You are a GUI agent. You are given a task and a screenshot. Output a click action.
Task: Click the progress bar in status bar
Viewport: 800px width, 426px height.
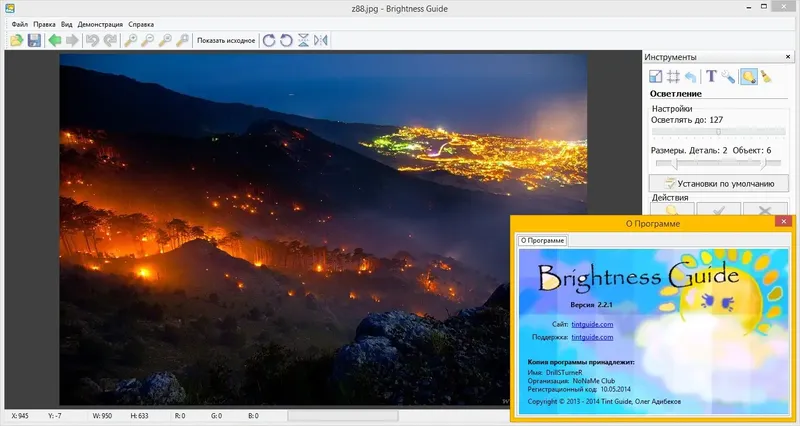click(x=343, y=416)
